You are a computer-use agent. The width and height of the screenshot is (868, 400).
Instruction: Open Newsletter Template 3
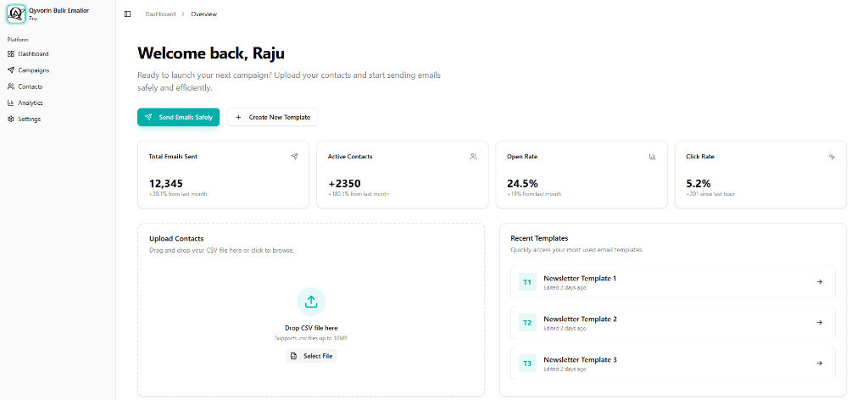672,364
